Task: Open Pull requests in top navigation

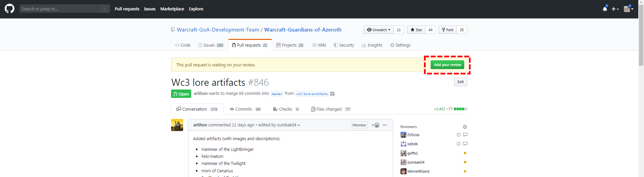Action: (127, 9)
